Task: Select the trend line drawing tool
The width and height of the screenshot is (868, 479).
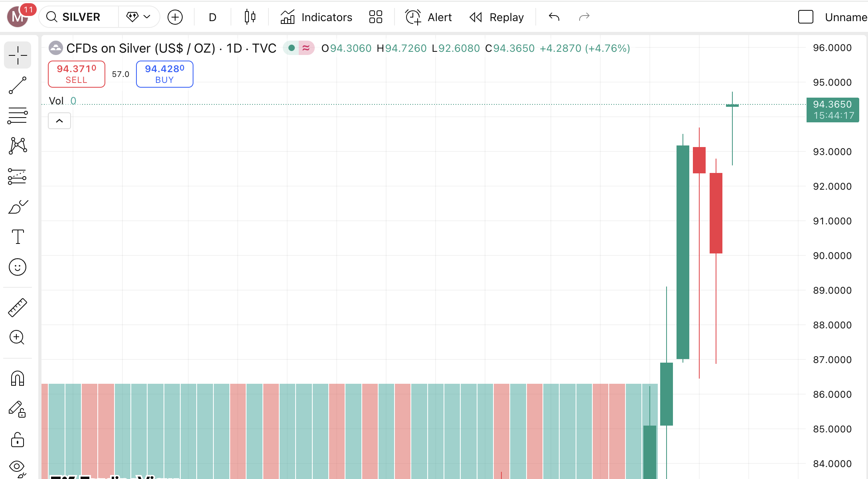Action: [18, 85]
